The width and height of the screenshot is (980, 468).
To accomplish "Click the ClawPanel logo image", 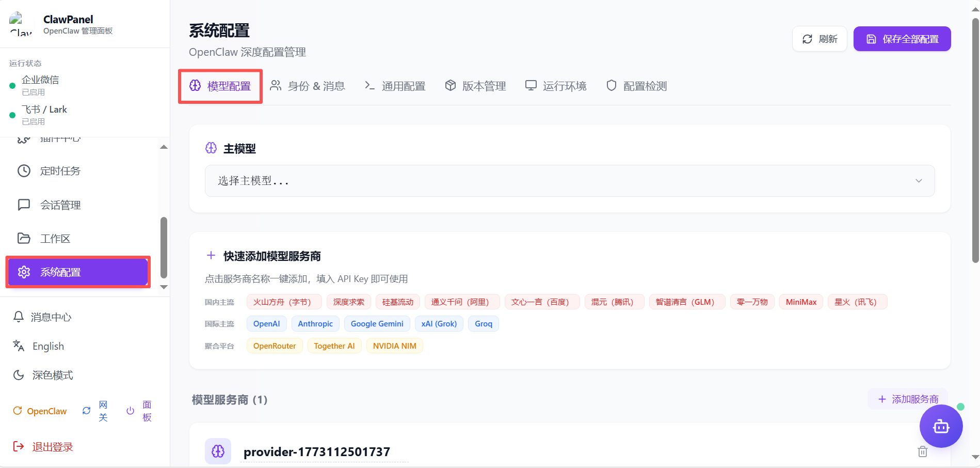I will coord(21,24).
